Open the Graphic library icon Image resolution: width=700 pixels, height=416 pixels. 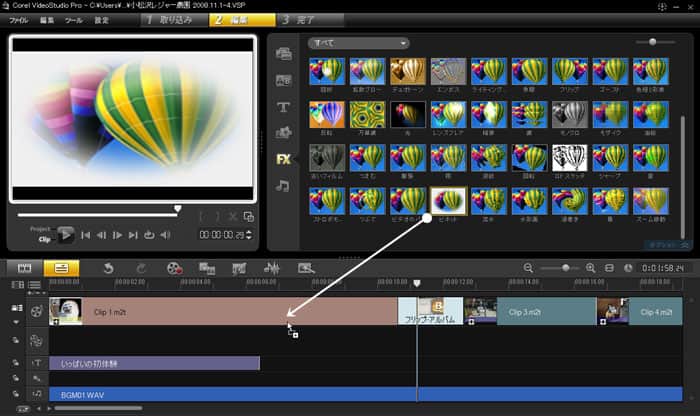283,133
